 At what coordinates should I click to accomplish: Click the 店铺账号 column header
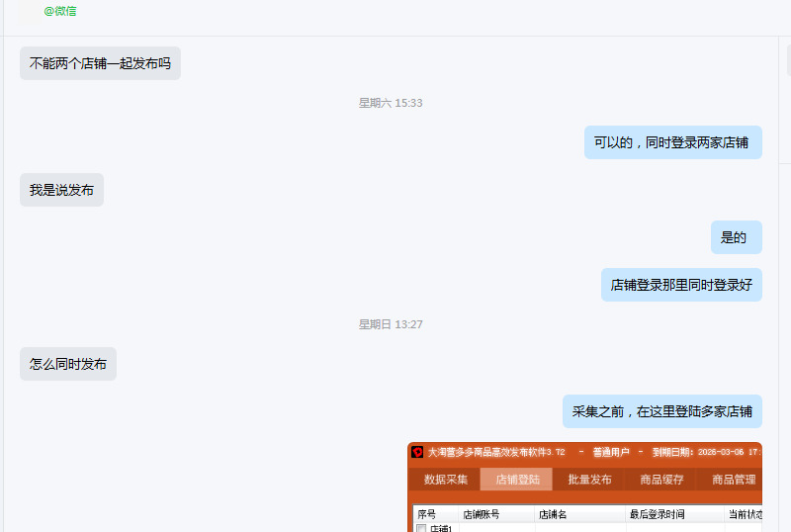(482, 514)
